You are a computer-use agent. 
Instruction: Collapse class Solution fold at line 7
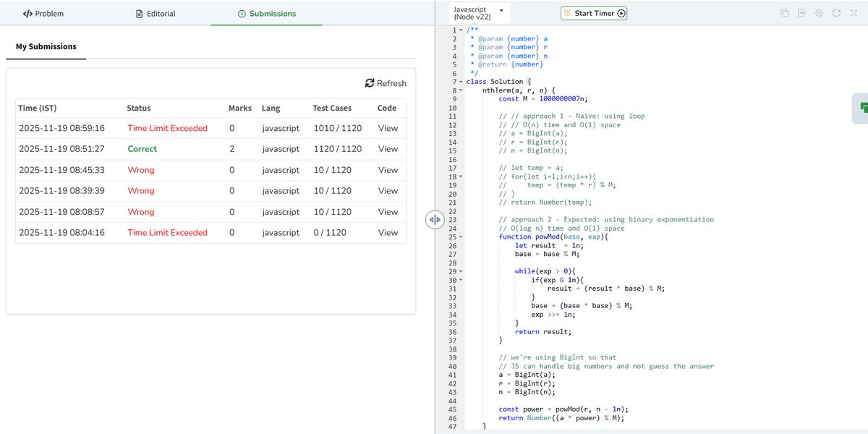coord(461,82)
